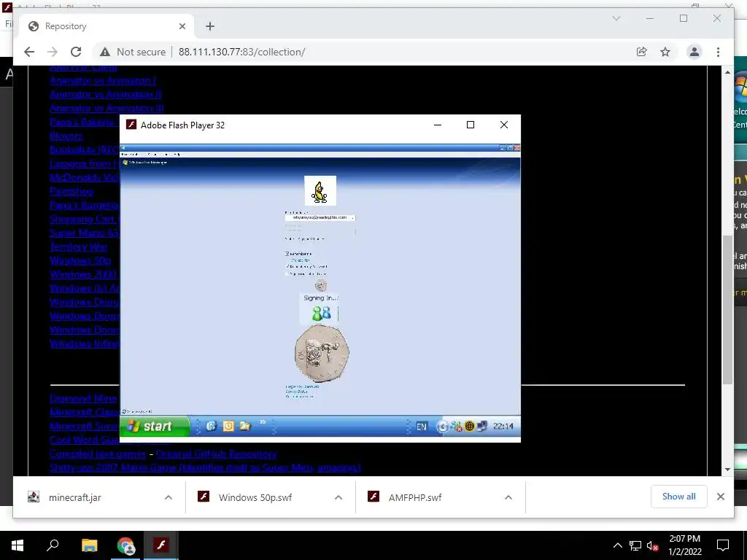Image resolution: width=747 pixels, height=560 pixels.
Task: Click the password field in Messenger
Action: [x=320, y=230]
